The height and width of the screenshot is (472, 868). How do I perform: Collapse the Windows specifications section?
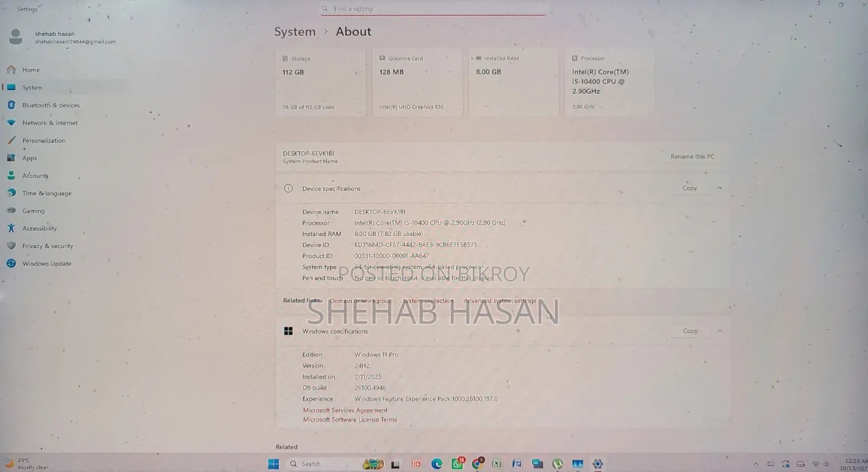(719, 331)
